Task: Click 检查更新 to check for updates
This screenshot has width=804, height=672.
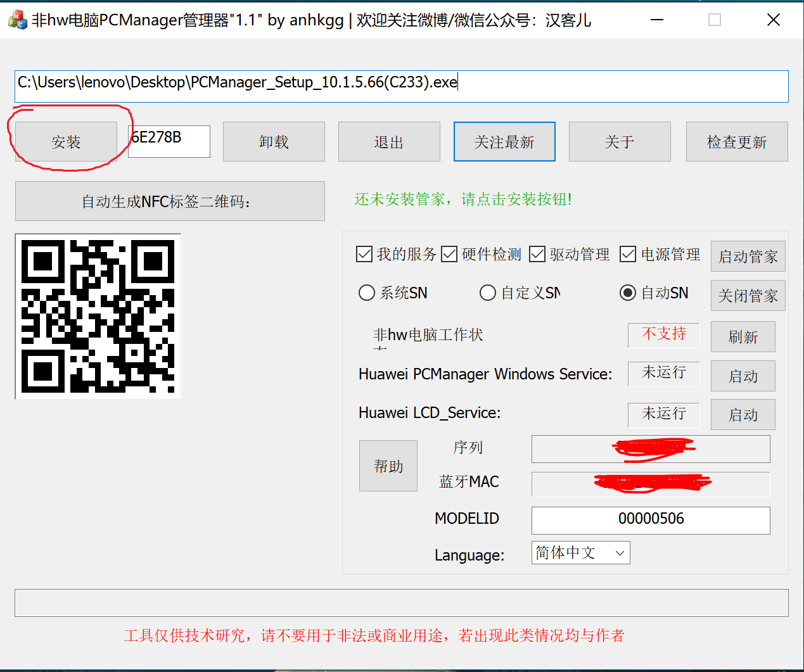Action: point(736,141)
